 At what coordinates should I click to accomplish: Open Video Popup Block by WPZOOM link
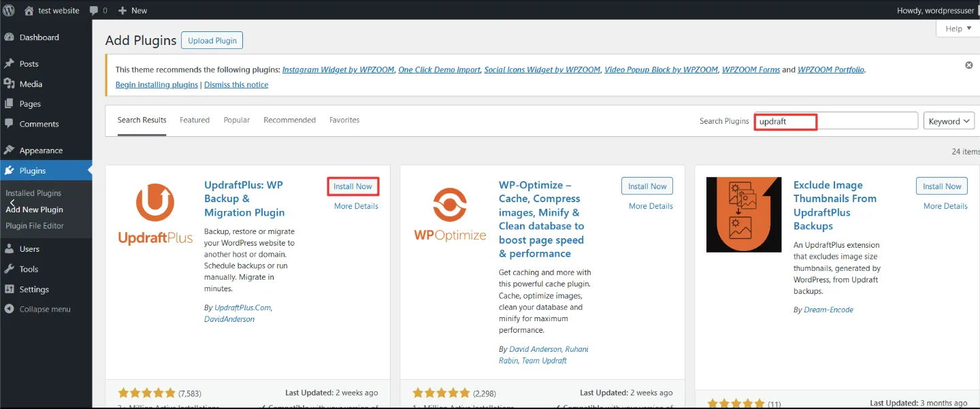click(661, 69)
